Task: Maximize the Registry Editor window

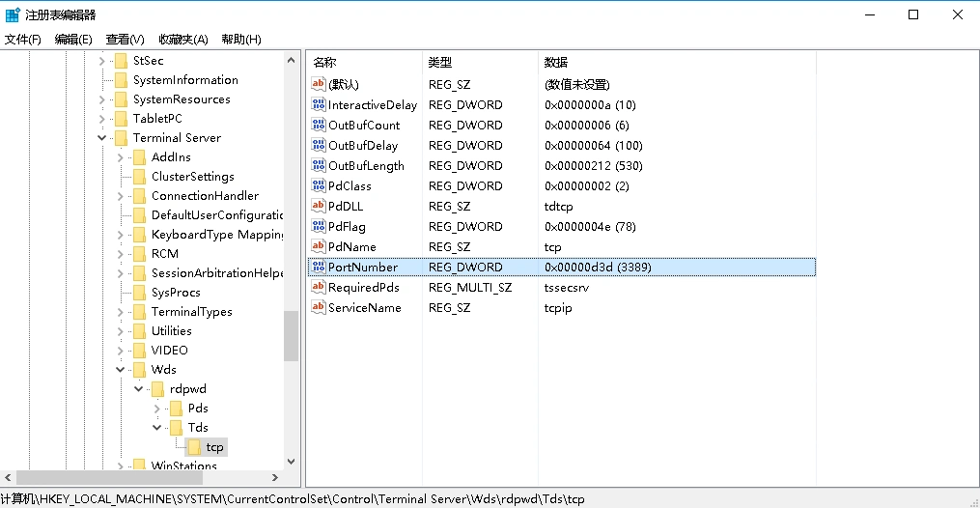Action: point(913,14)
